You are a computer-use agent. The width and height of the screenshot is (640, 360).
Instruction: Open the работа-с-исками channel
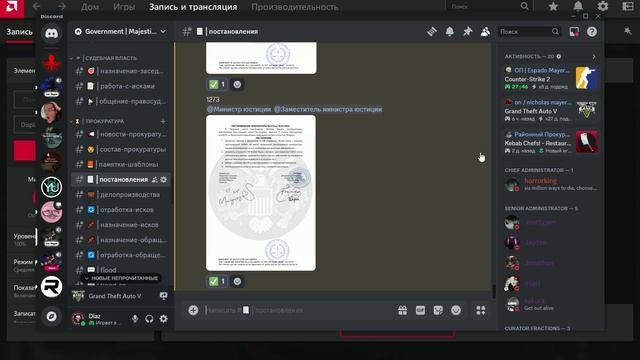point(121,86)
